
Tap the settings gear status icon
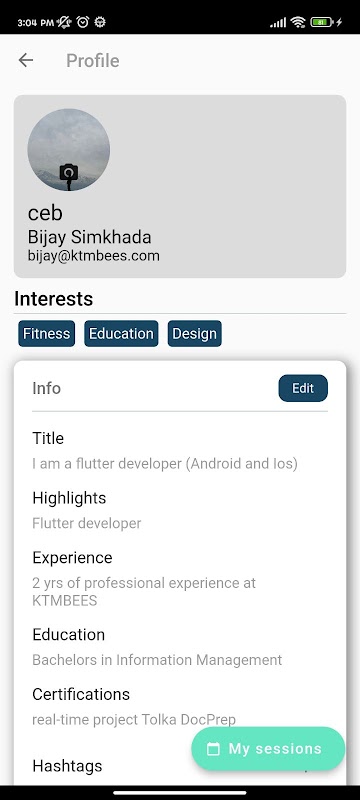[100, 22]
